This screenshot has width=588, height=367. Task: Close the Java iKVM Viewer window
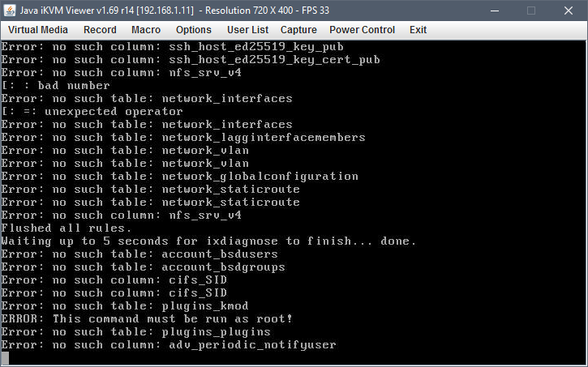click(x=569, y=11)
